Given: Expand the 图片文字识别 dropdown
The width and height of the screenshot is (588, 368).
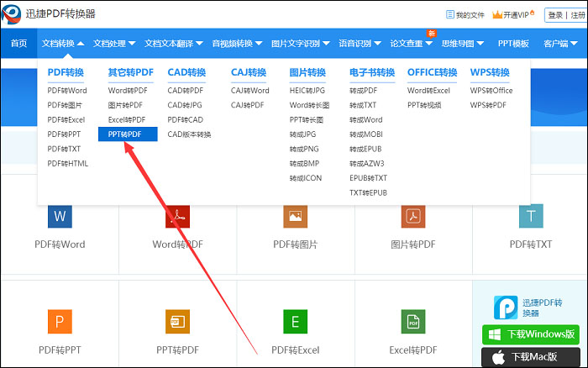Looking at the screenshot, I should pos(301,44).
